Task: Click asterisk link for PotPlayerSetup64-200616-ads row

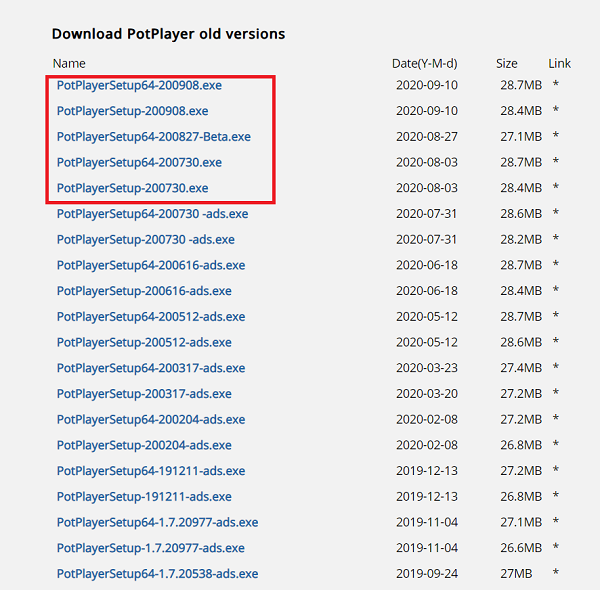Action: tap(556, 264)
